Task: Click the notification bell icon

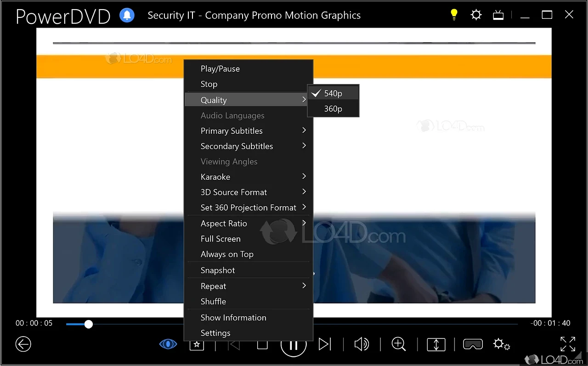Action: (x=127, y=15)
